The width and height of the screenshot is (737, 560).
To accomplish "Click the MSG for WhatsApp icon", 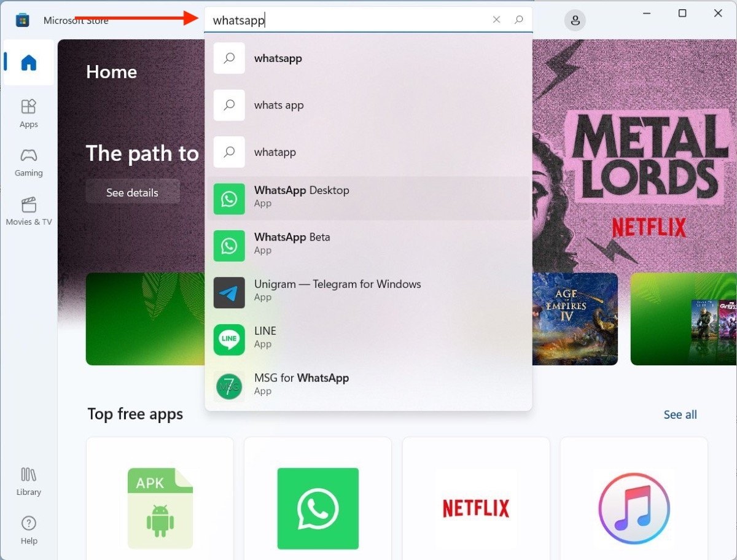I will (229, 386).
